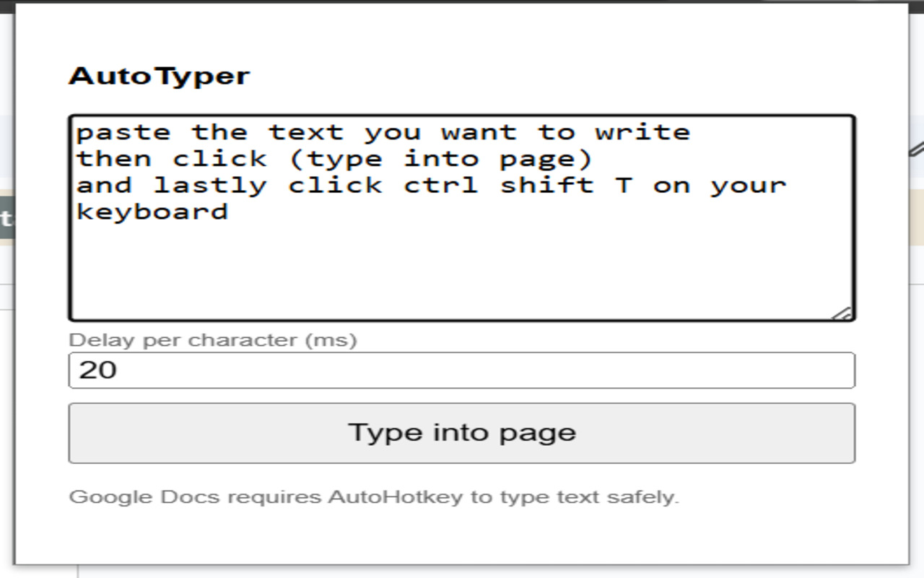Click the bottom-right corner drag handle
The width and height of the screenshot is (924, 578).
coord(843,311)
